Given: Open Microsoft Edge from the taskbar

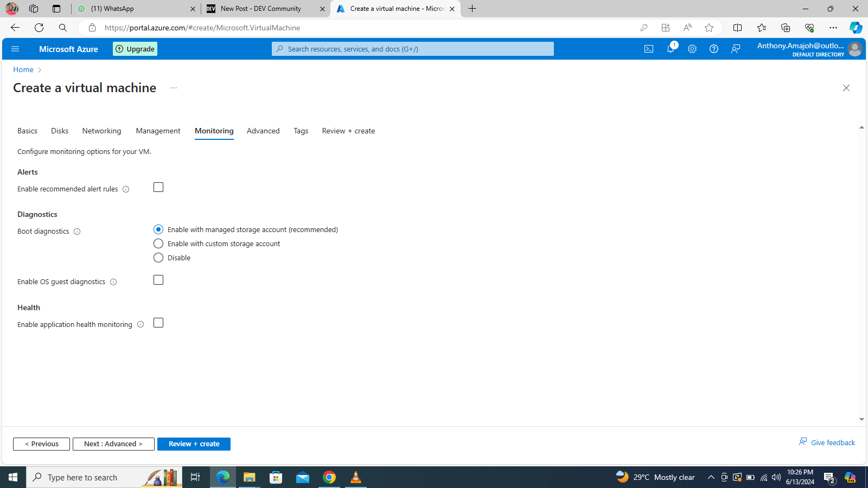Looking at the screenshot, I should (x=223, y=477).
